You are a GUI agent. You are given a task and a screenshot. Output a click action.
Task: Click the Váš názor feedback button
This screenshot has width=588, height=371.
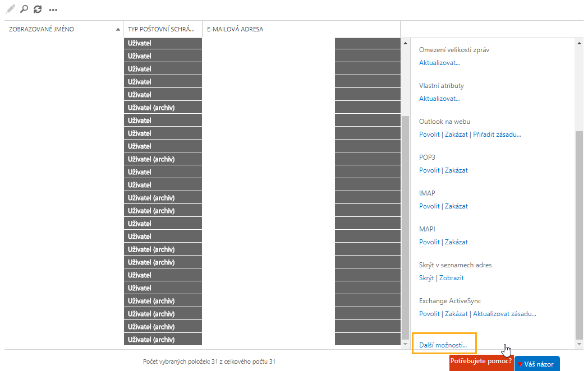point(537,364)
